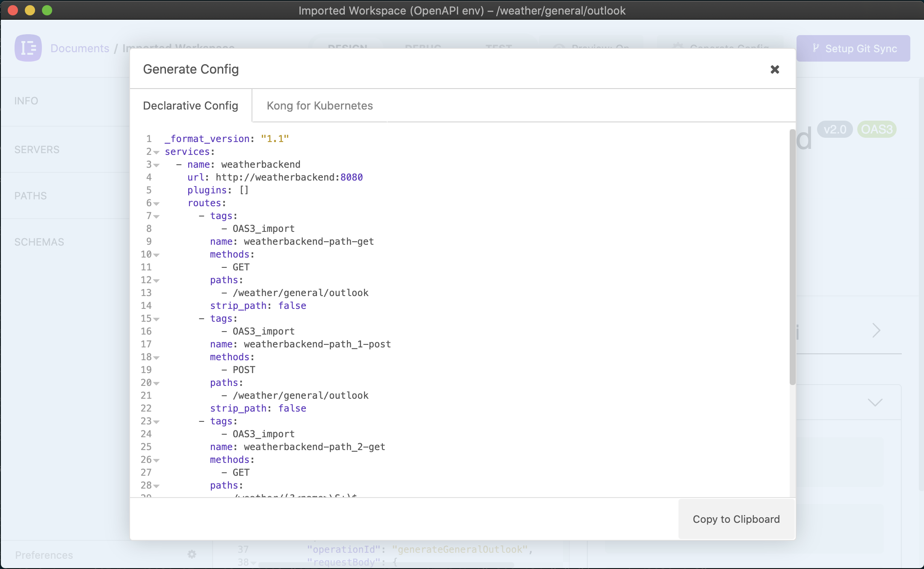Collapse the tags block at line 15
Screen dimensions: 924x569
point(157,319)
